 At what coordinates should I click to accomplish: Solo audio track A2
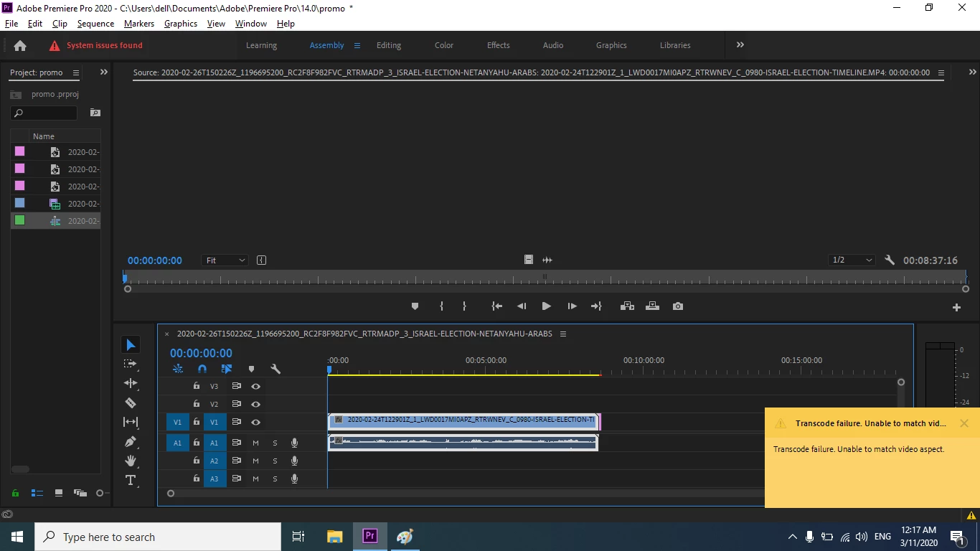coord(275,461)
